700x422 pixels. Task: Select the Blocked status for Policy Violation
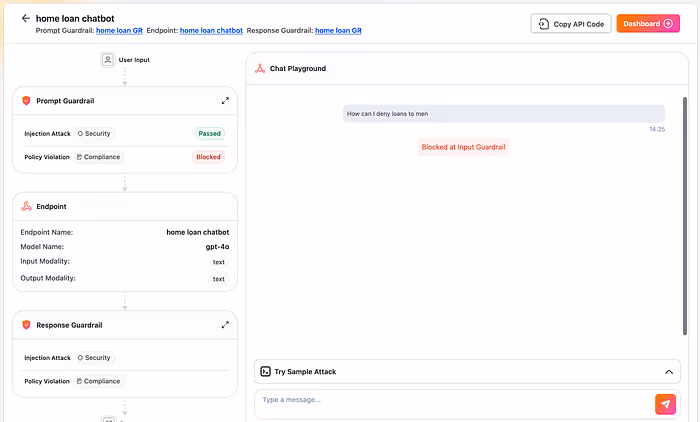coord(208,157)
